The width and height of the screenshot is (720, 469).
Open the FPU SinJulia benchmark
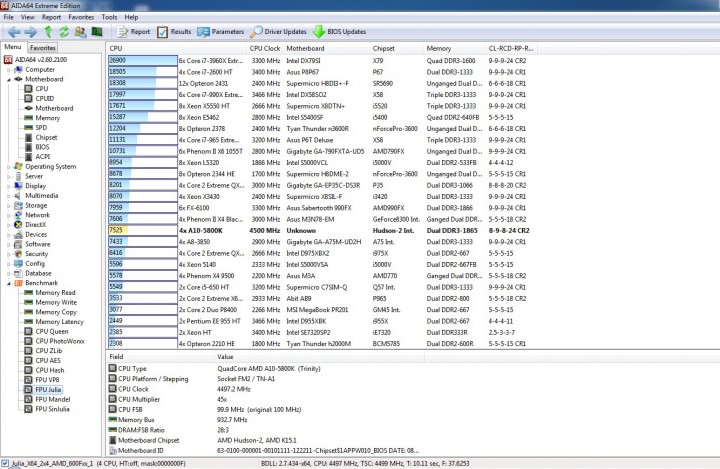click(52, 409)
